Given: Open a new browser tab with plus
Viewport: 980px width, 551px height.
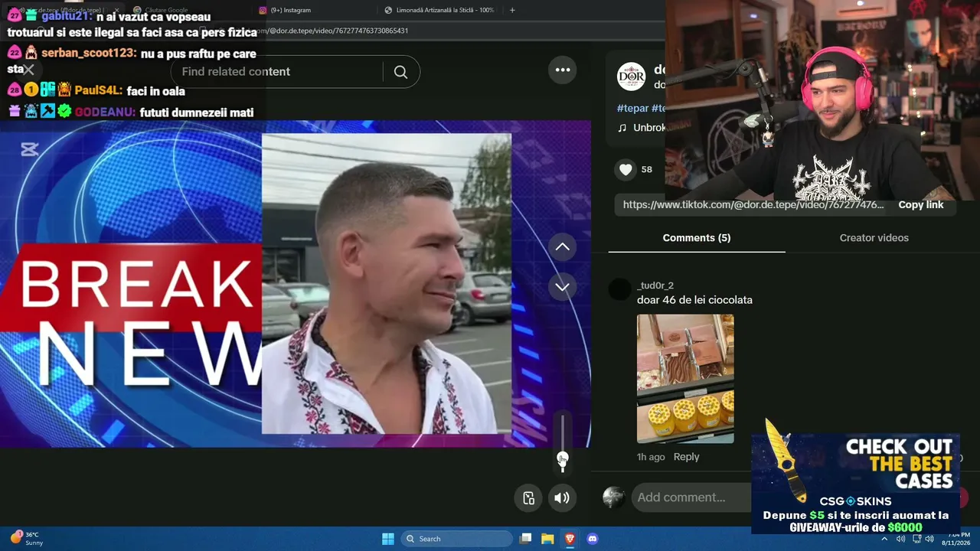Looking at the screenshot, I should click(512, 10).
